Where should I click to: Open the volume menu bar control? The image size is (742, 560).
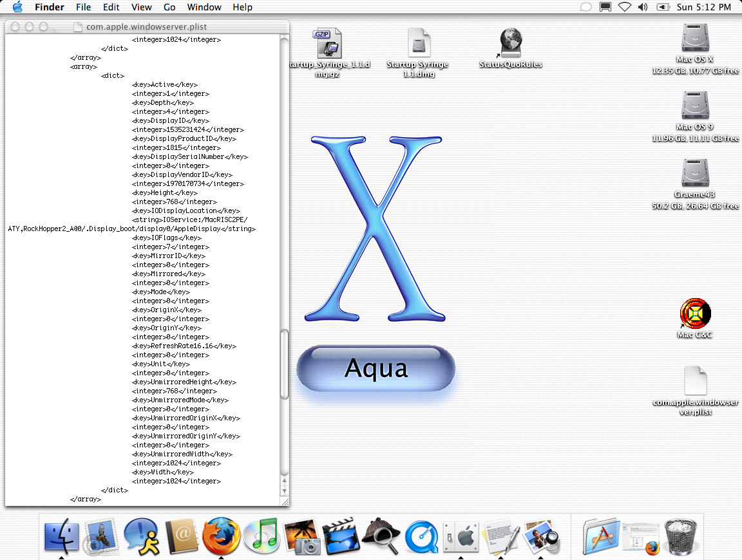[643, 7]
